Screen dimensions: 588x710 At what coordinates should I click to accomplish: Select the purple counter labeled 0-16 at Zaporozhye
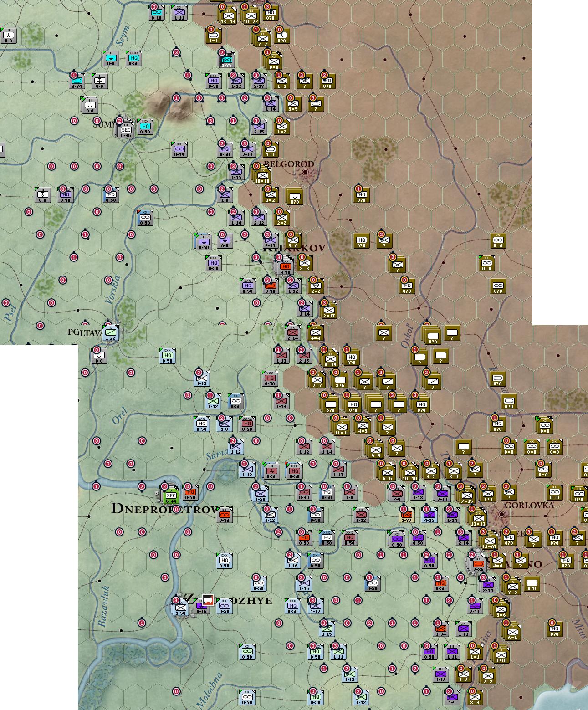(202, 605)
